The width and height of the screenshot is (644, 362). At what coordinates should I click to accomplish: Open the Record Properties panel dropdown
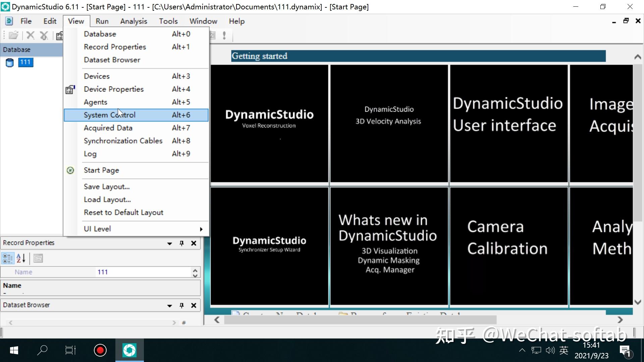169,243
